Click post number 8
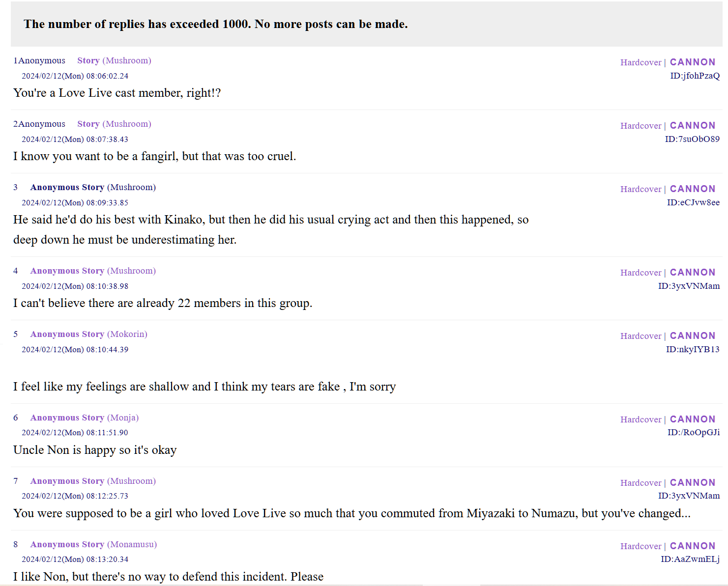 tap(16, 544)
